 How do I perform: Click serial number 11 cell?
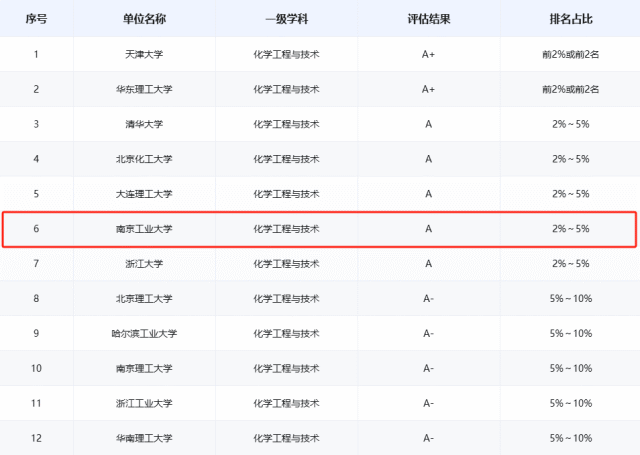[x=36, y=403]
